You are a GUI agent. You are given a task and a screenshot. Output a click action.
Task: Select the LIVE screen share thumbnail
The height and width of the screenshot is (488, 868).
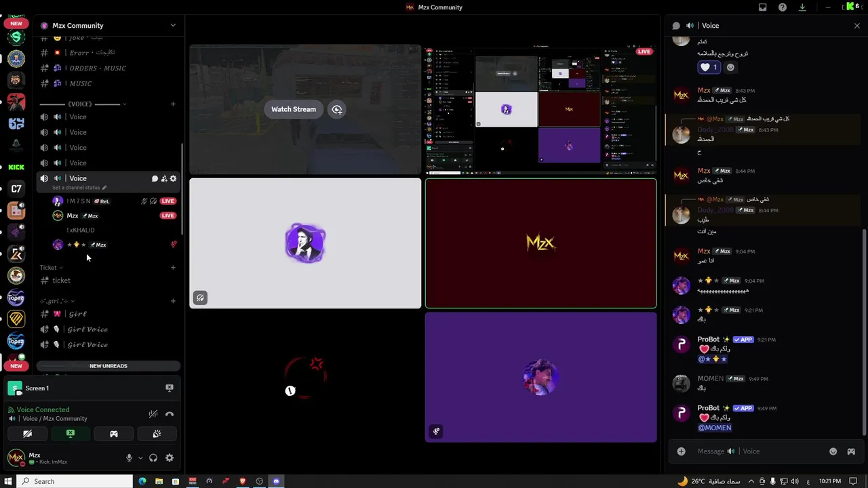(540, 110)
